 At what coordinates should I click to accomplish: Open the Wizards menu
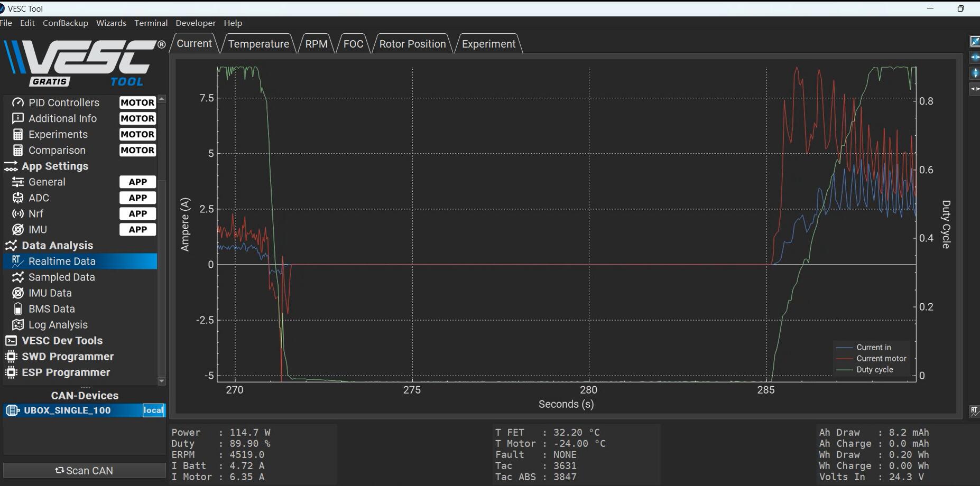[111, 23]
